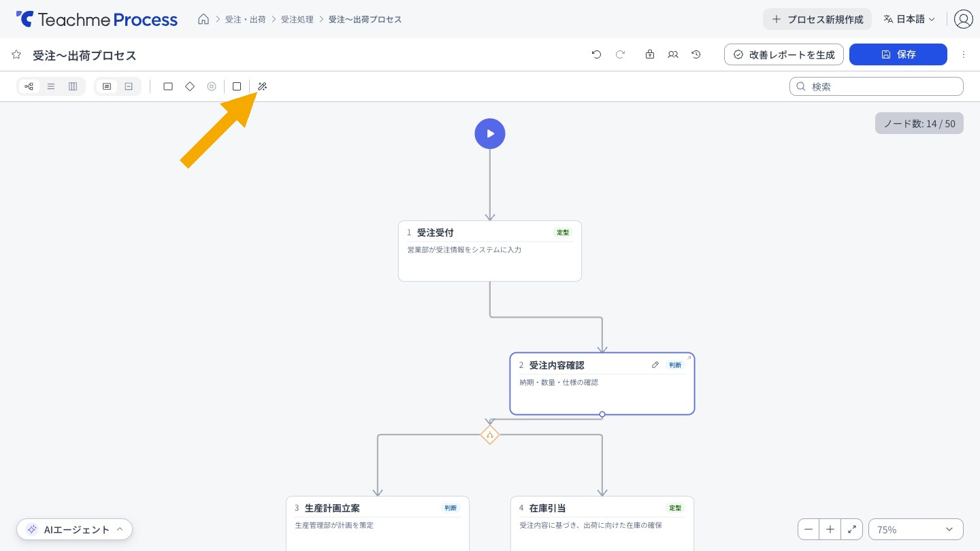
Task: Click 営業部が受注情報をシステムに入力 description
Action: [464, 250]
